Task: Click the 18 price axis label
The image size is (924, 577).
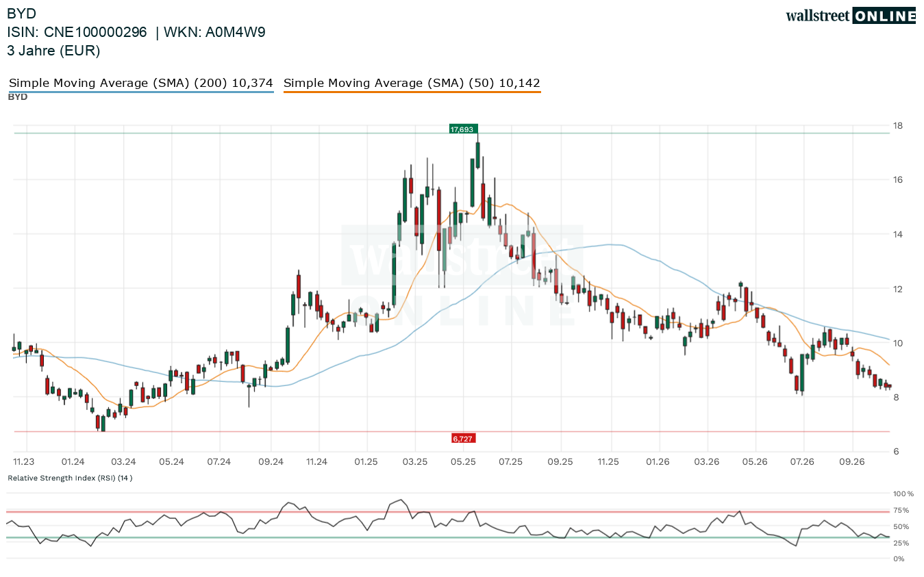Action: coord(897,125)
